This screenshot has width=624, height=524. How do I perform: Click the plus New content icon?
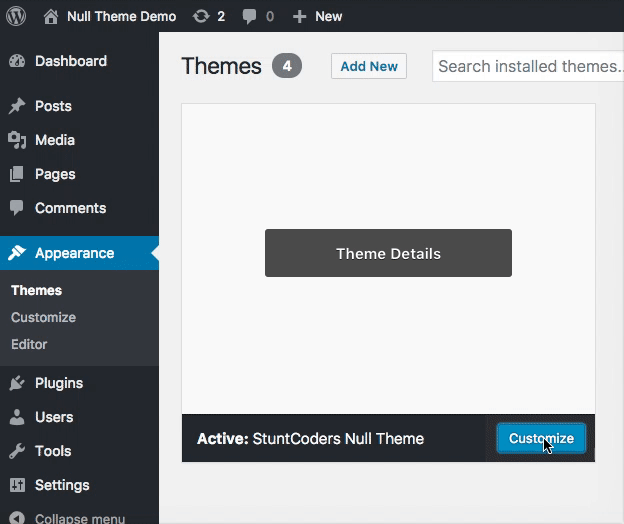(x=299, y=16)
